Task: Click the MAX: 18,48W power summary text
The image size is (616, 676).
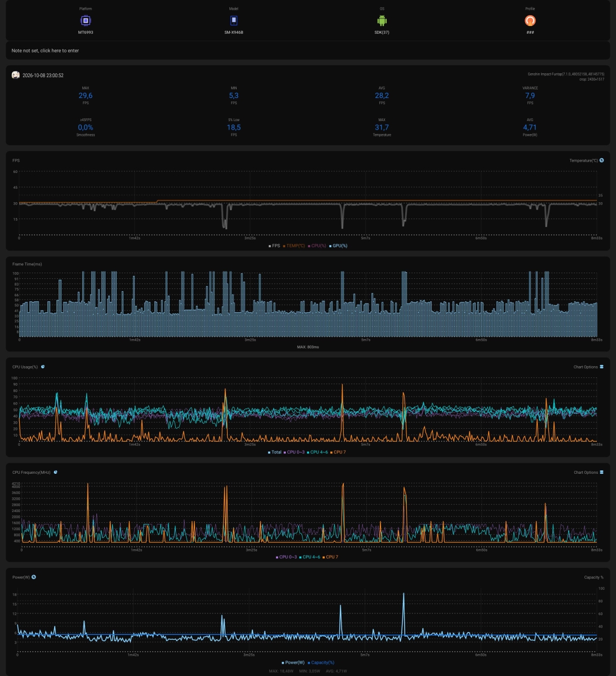Action: tap(281, 671)
